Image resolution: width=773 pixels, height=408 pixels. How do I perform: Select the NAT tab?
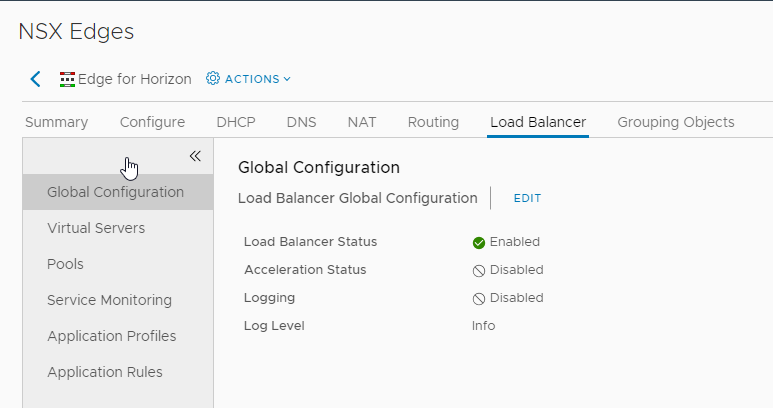pyautogui.click(x=362, y=122)
